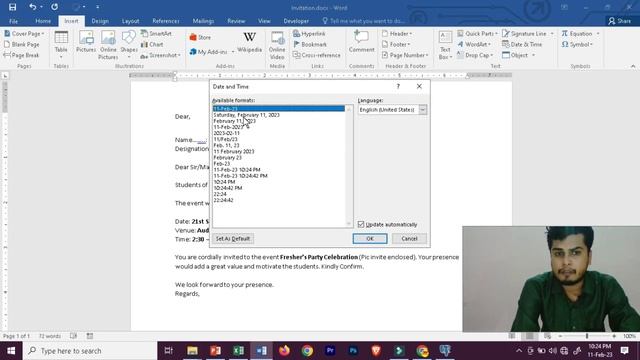Open the File menu
Image resolution: width=640 pixels, height=360 pixels.
(13, 21)
